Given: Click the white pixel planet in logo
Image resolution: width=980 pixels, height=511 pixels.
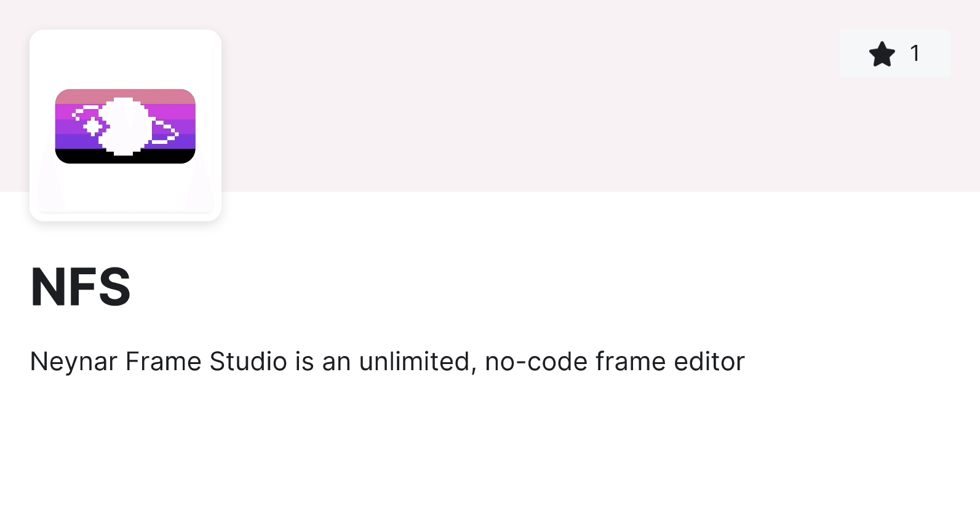Looking at the screenshot, I should click(125, 126).
